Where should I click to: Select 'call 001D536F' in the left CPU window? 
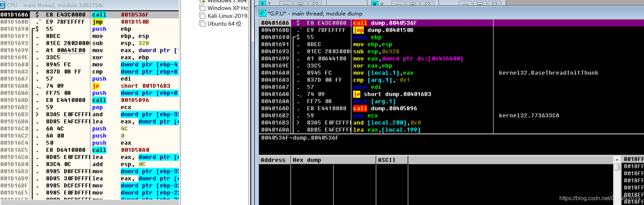point(120,15)
